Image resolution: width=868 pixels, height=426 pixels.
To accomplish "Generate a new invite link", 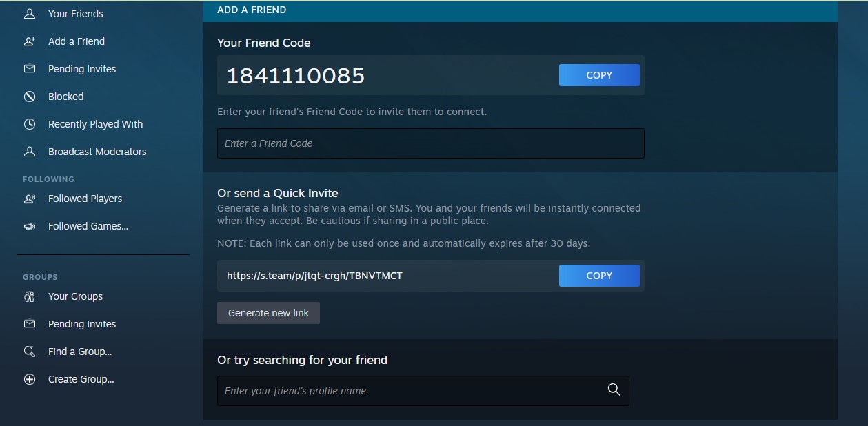I will pyautogui.click(x=268, y=312).
